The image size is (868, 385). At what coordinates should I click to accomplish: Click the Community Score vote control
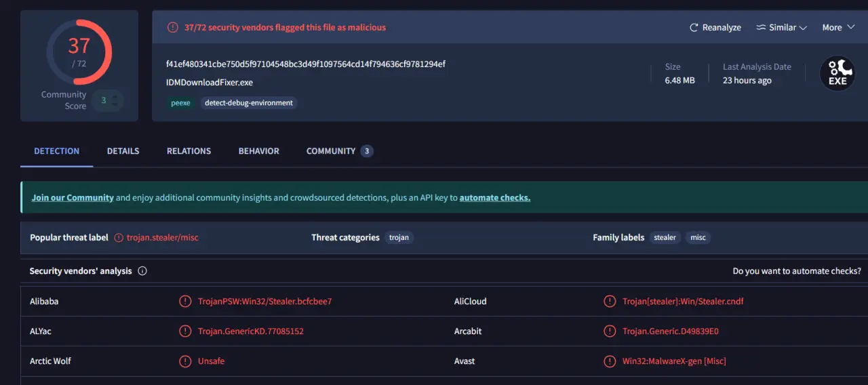(108, 100)
